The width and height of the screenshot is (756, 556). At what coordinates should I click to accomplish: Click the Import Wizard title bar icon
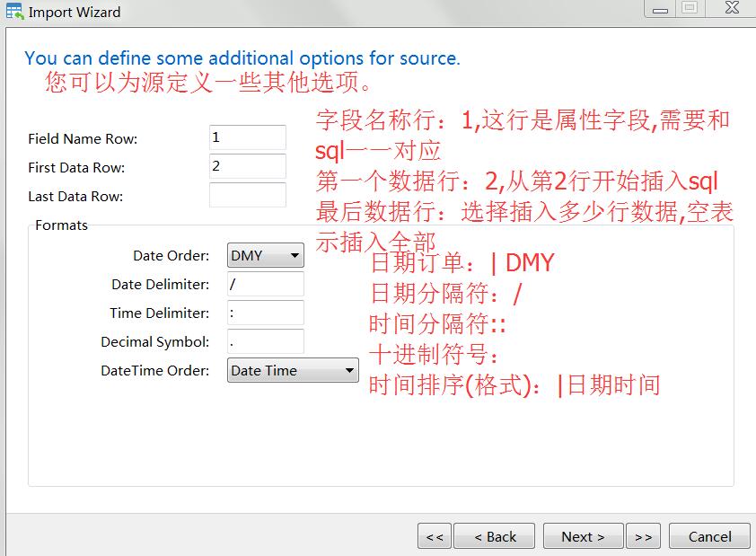point(14,11)
